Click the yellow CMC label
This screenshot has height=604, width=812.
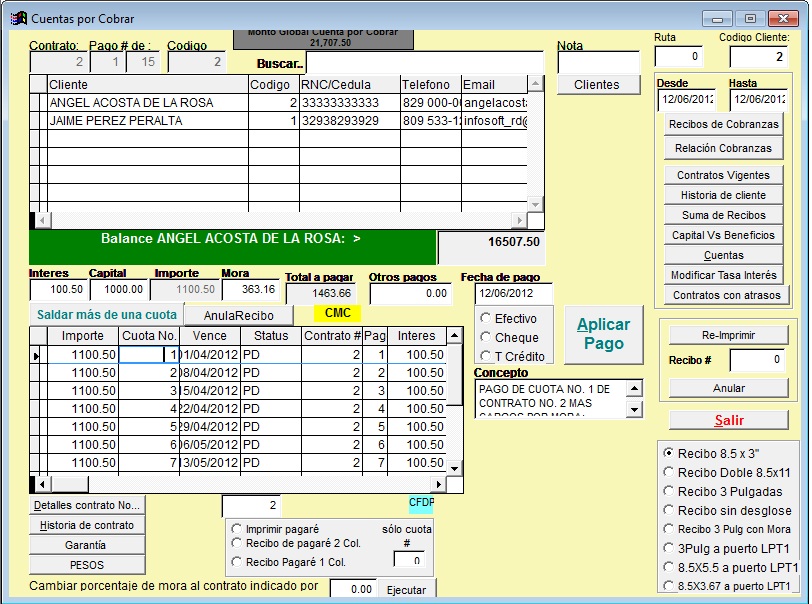click(337, 314)
